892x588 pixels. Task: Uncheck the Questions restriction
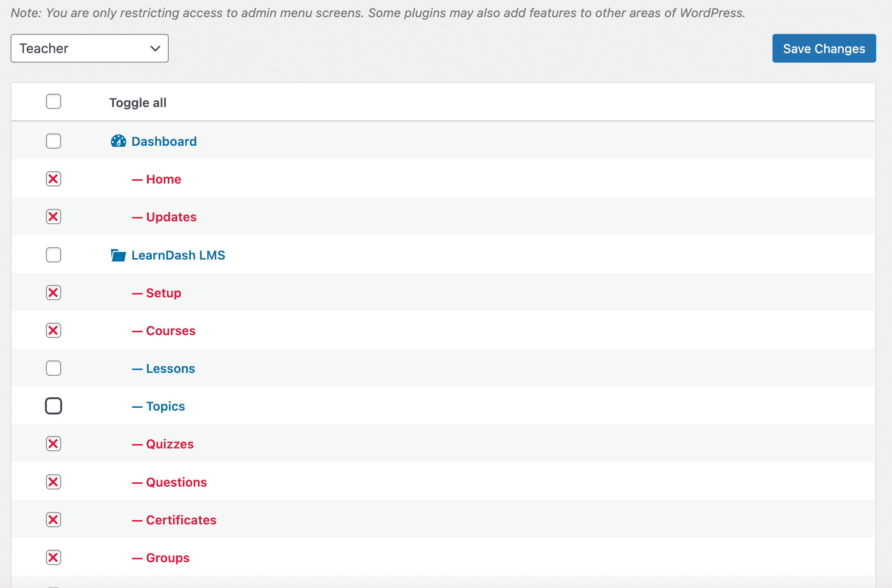[53, 481]
